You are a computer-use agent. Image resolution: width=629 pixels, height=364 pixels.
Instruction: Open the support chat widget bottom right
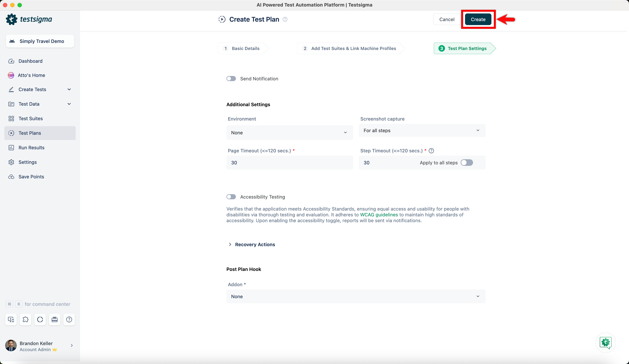(x=606, y=343)
